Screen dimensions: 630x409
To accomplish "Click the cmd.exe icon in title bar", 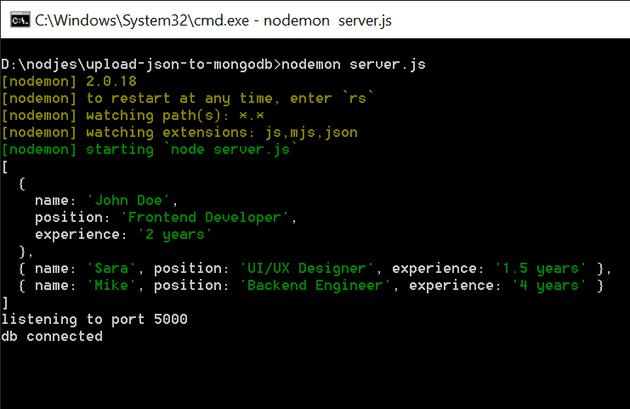I will (17, 19).
